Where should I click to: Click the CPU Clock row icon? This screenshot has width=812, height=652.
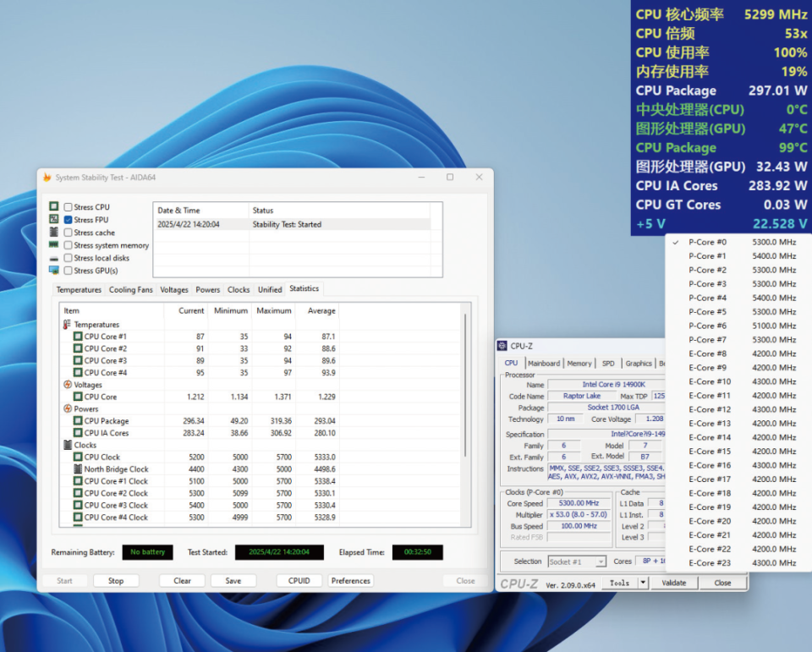[x=78, y=457]
